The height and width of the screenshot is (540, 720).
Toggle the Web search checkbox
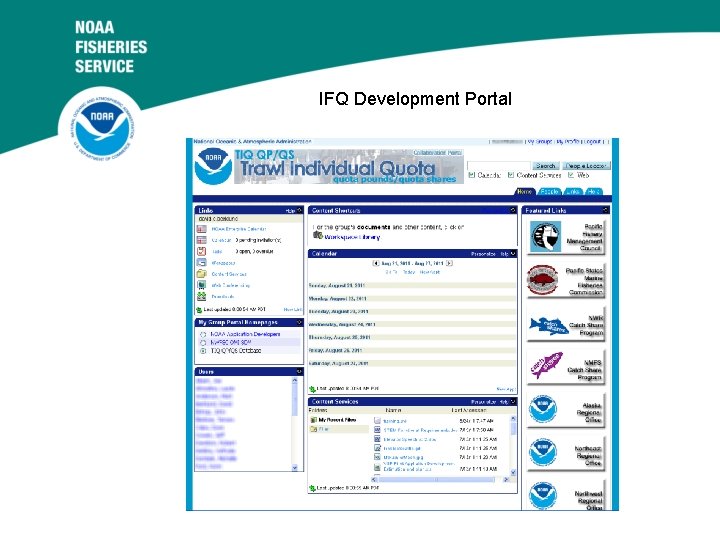[x=571, y=175]
